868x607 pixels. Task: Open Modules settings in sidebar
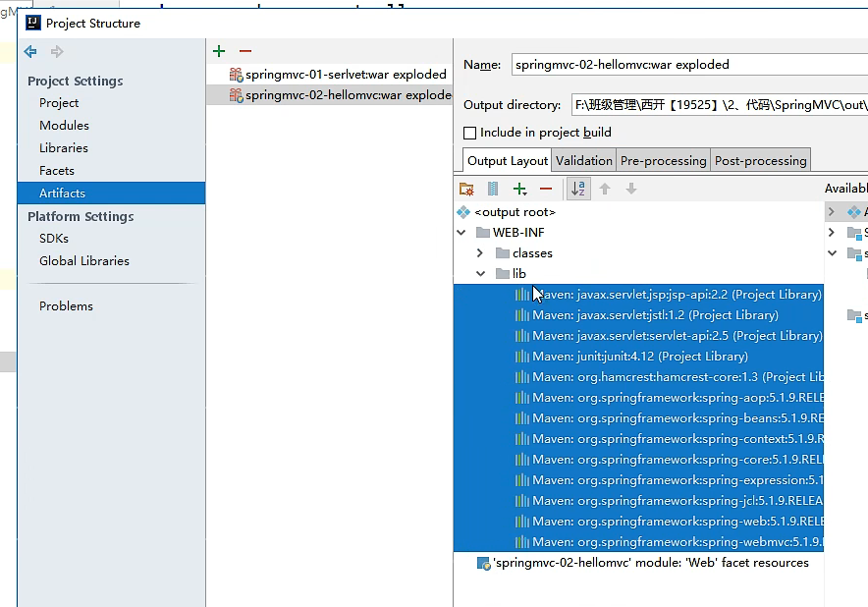pyautogui.click(x=64, y=125)
